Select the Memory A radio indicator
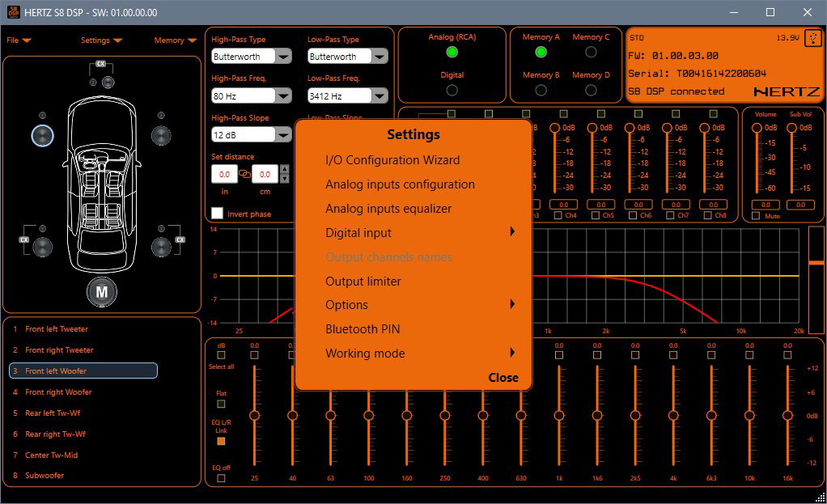 541,53
